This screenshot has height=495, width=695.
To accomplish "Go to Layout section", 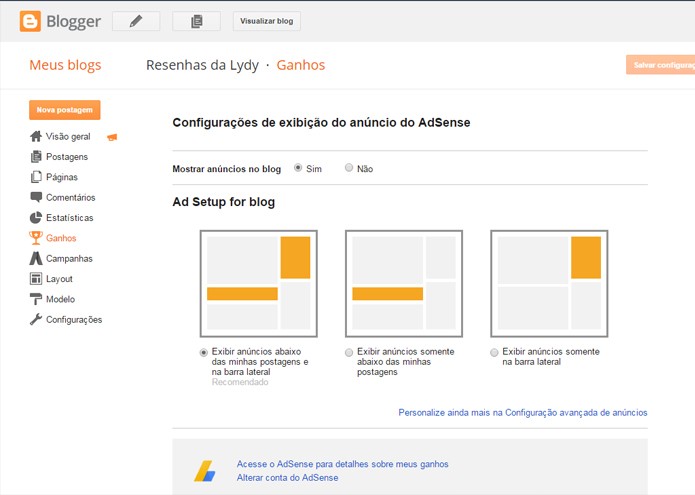I will pos(59,279).
